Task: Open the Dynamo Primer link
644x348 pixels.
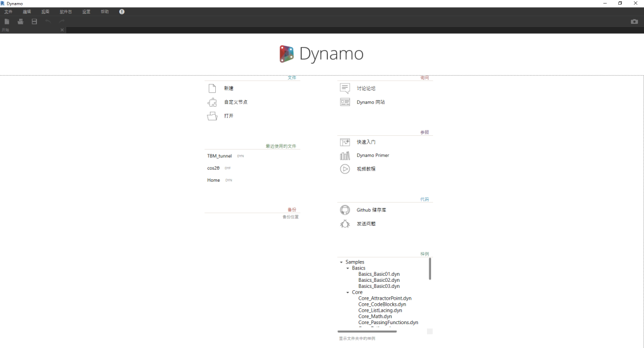Action: pyautogui.click(x=373, y=156)
